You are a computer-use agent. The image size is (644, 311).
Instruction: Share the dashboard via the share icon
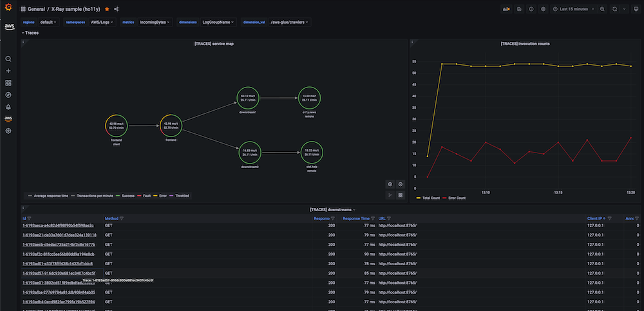(116, 9)
